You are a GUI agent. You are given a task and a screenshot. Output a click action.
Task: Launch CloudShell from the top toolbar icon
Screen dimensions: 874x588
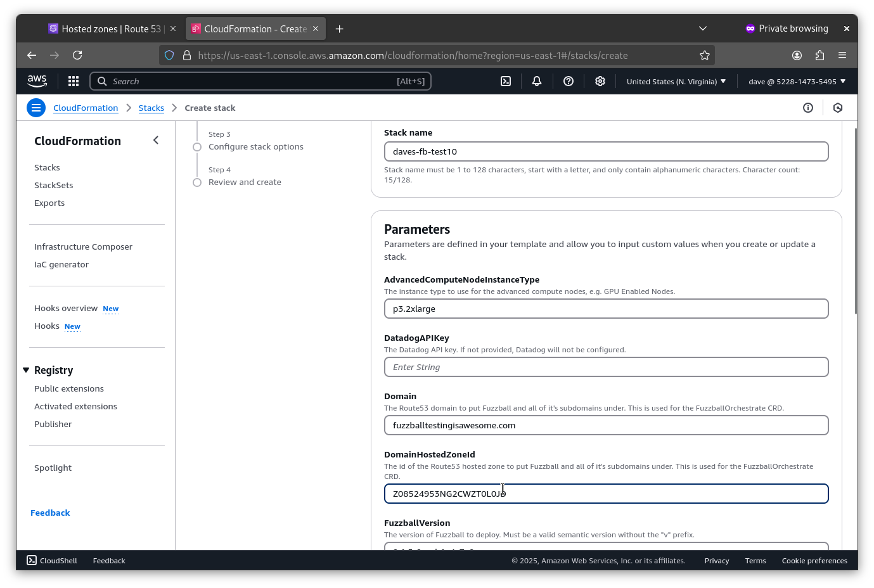[506, 81]
